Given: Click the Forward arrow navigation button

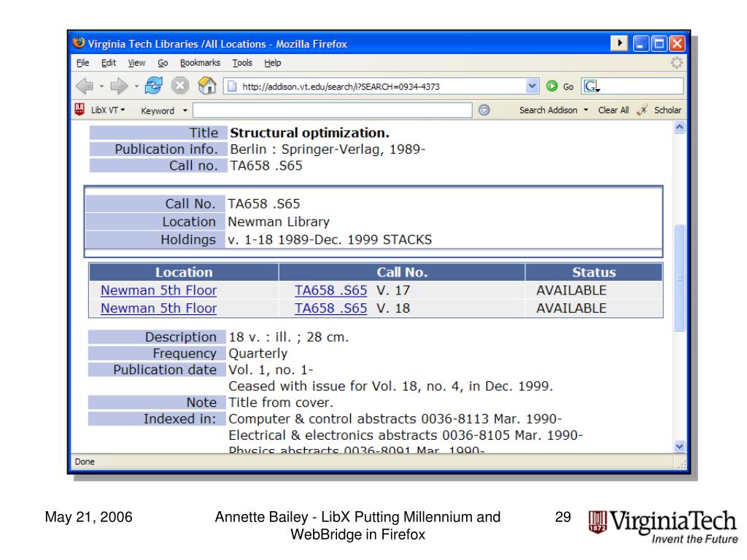Looking at the screenshot, I should [119, 86].
